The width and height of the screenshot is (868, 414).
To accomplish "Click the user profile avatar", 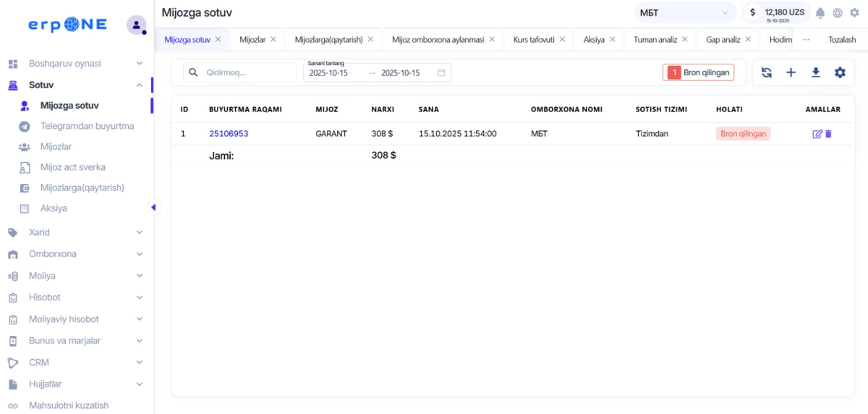I will pyautogui.click(x=136, y=25).
